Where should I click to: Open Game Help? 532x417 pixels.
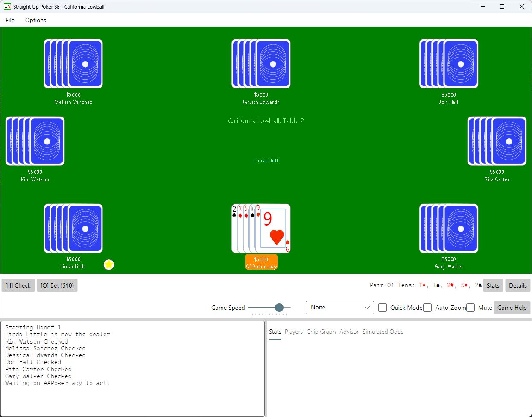click(x=512, y=308)
